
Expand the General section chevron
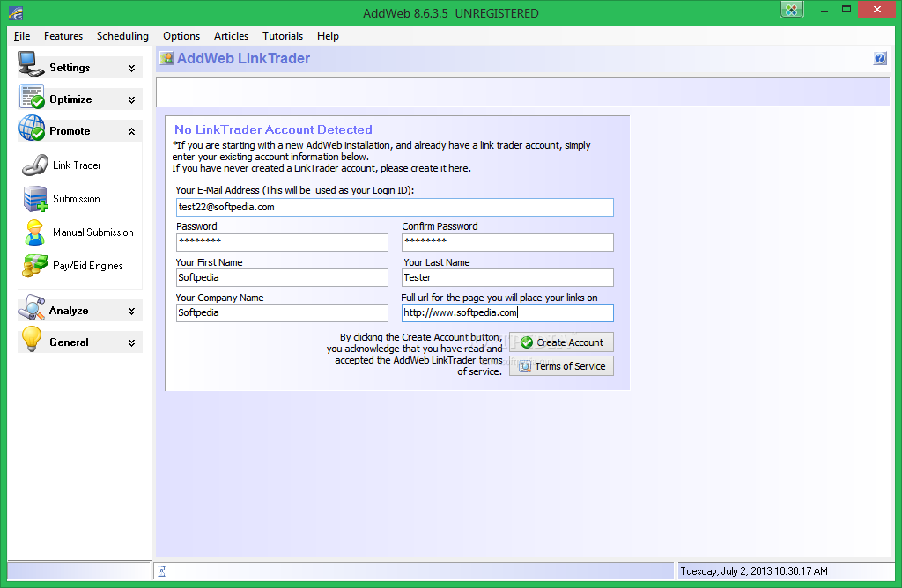(132, 342)
